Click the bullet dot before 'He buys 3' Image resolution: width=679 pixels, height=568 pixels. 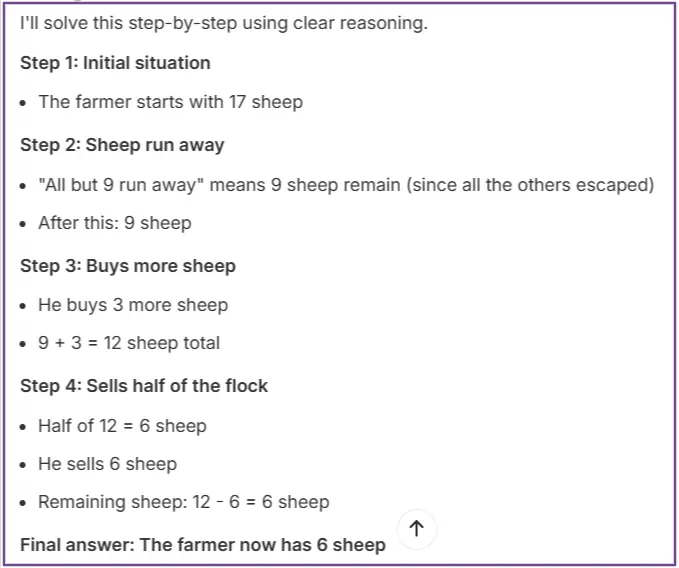pyautogui.click(x=24, y=306)
